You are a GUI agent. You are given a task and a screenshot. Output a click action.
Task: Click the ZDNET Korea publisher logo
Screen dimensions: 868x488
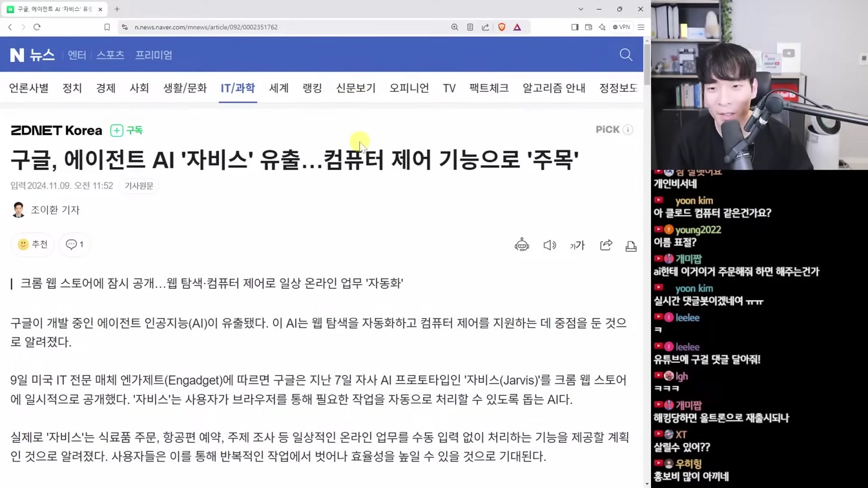click(x=56, y=130)
